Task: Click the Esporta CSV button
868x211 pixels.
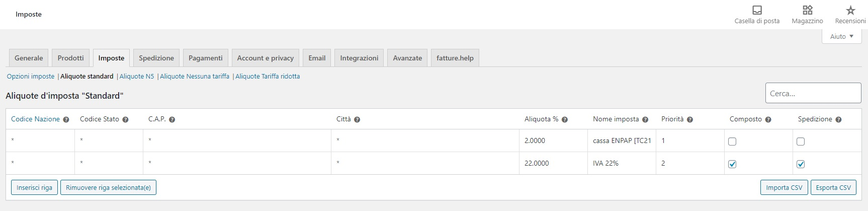Action: point(833,188)
